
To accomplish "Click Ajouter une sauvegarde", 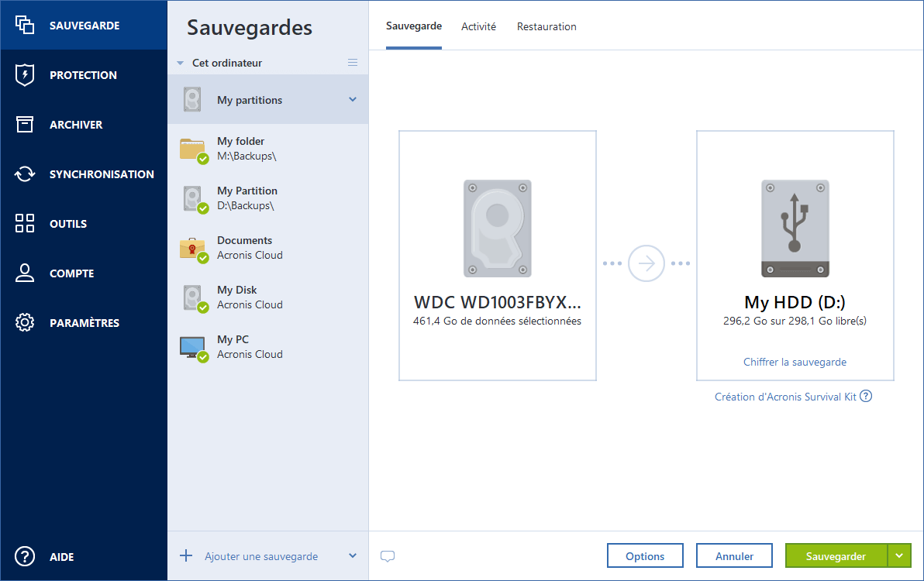I will [x=261, y=556].
